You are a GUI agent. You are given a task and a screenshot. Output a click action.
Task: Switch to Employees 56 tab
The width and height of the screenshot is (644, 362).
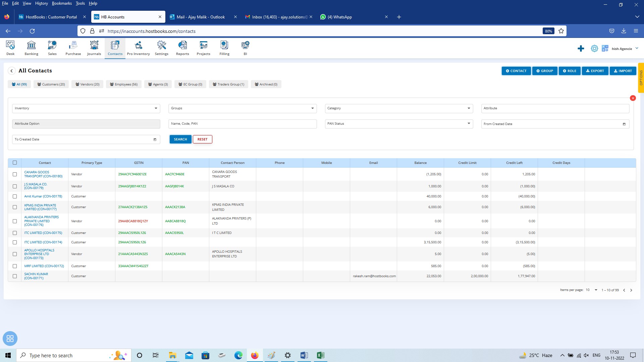(124, 84)
